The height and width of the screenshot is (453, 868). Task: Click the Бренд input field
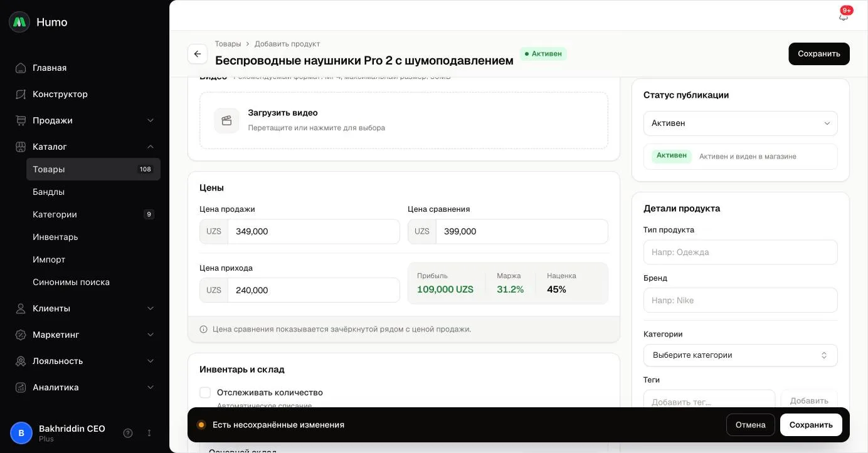[x=740, y=300]
